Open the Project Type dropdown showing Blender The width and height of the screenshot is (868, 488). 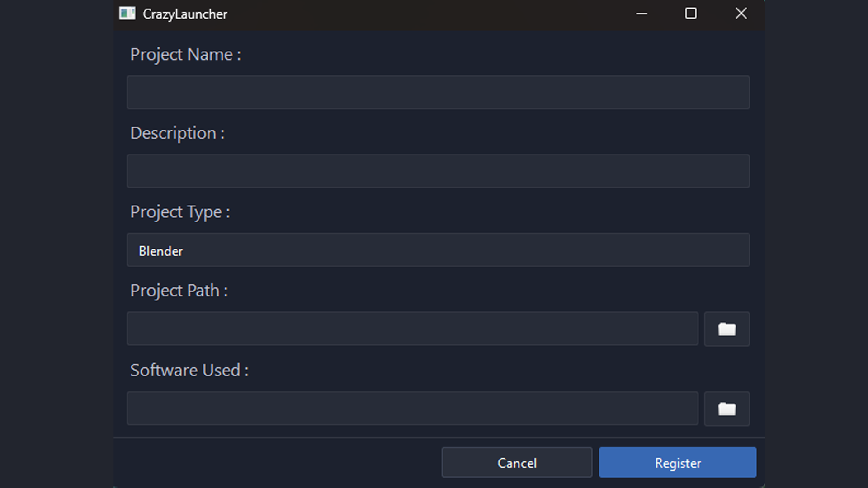[x=438, y=250]
